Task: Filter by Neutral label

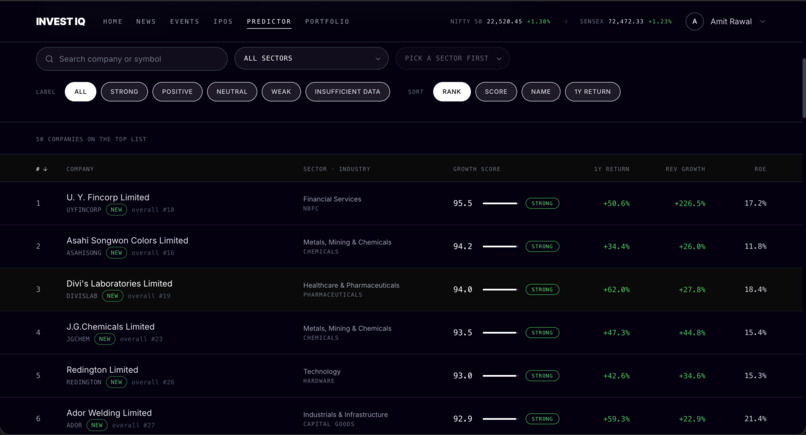Action: pyautogui.click(x=232, y=92)
